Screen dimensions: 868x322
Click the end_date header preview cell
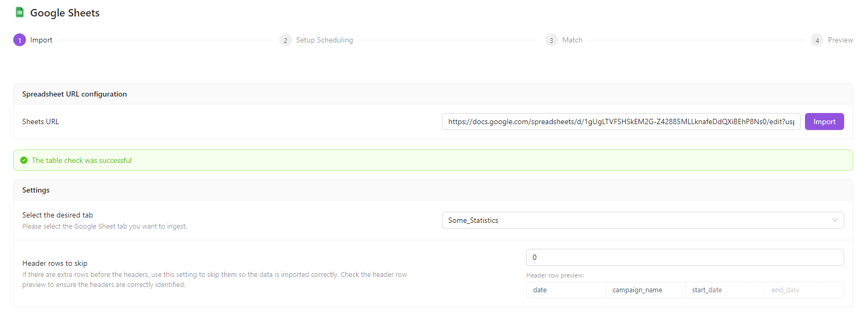point(803,290)
